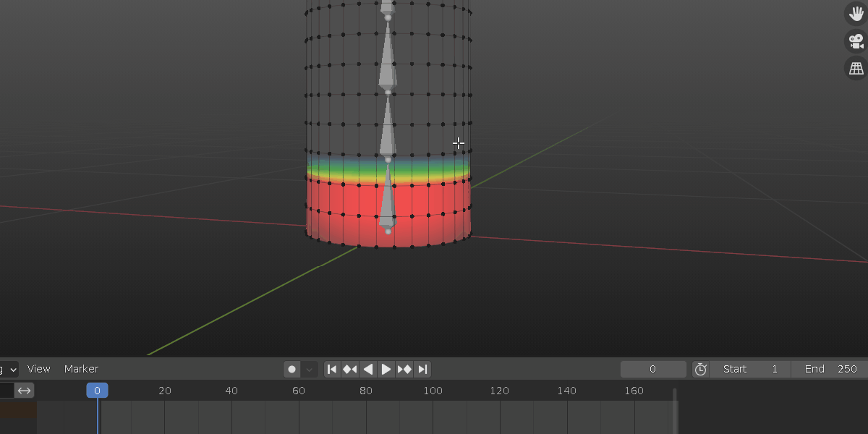Click the current frame field showing 0

click(x=653, y=369)
